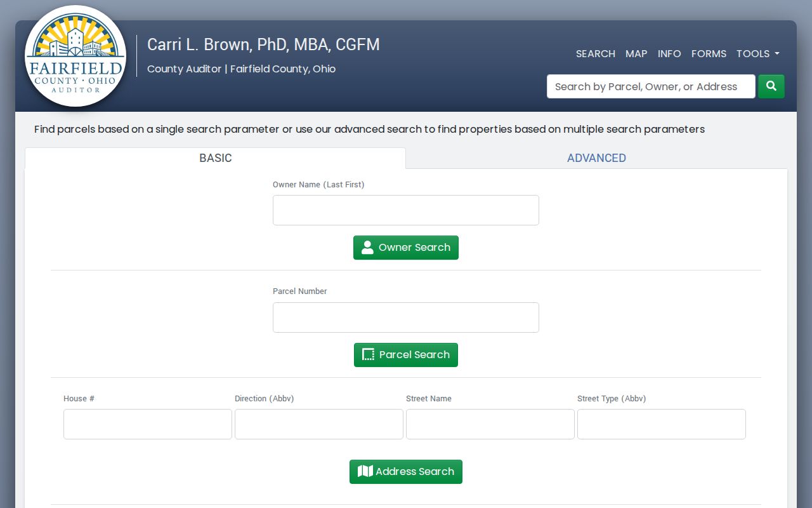This screenshot has height=508, width=812.
Task: Click the Direction (Abbv) input field
Action: (x=319, y=424)
